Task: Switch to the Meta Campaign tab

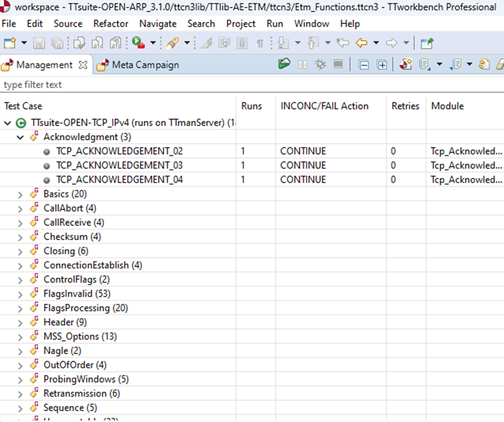Action: pos(145,65)
